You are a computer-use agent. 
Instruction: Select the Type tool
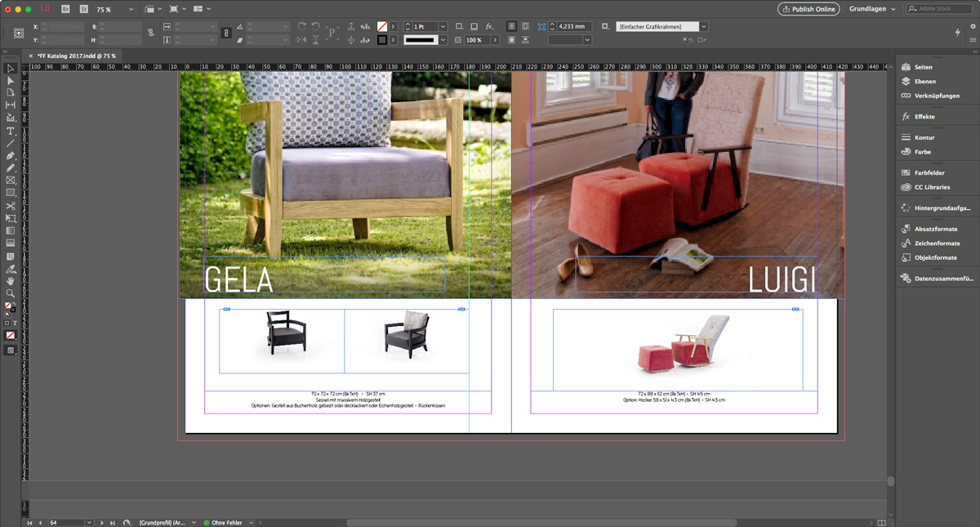point(11,131)
